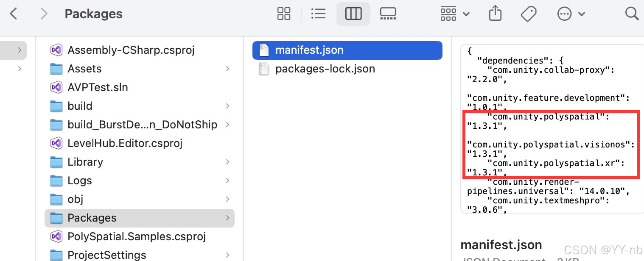Open the More actions ellipsis menu
Screen dimensions: 644x261
point(571,14)
